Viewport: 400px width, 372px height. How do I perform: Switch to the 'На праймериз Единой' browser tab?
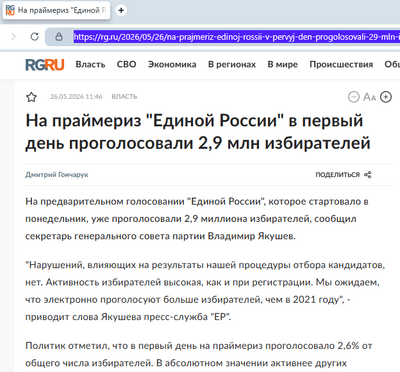tap(57, 10)
